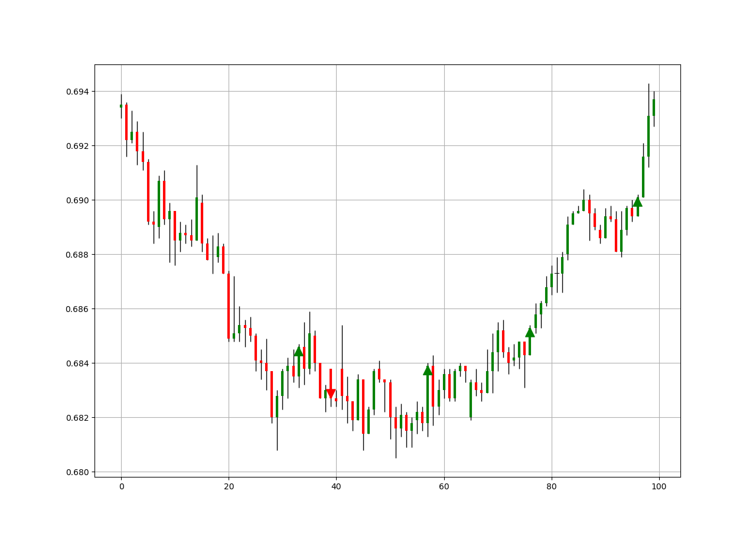Click the x-axis label 100
The width and height of the screenshot is (756, 536).
(x=659, y=486)
